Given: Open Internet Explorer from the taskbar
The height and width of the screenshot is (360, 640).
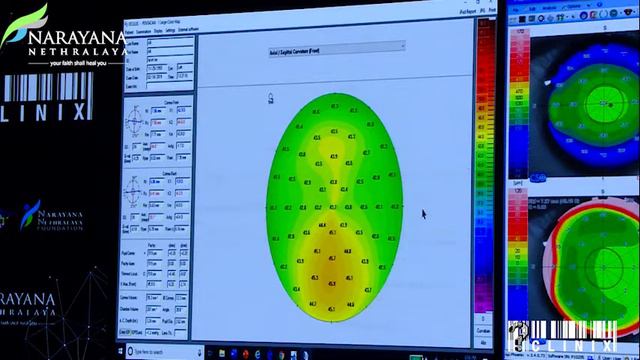Looking at the screenshot, I should point(258,354).
